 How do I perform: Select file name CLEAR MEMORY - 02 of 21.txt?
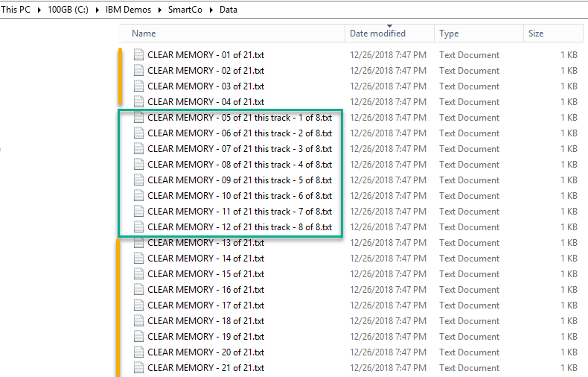tap(205, 71)
